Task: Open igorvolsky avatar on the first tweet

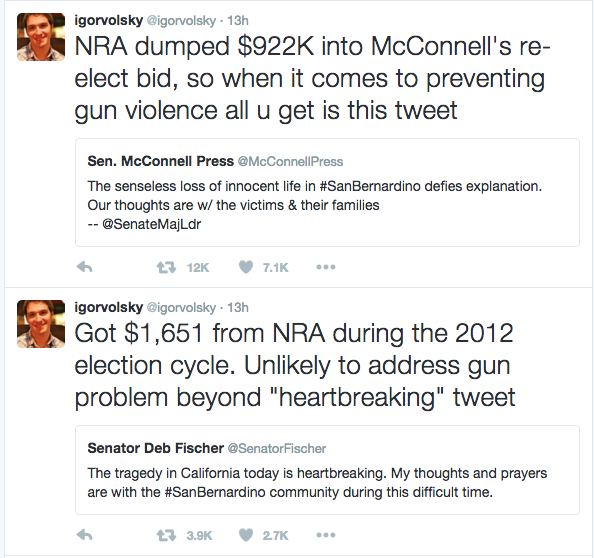Action: click(x=41, y=37)
